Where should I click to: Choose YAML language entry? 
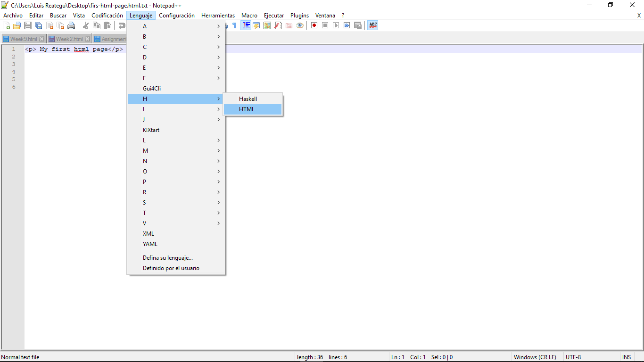pos(176,244)
